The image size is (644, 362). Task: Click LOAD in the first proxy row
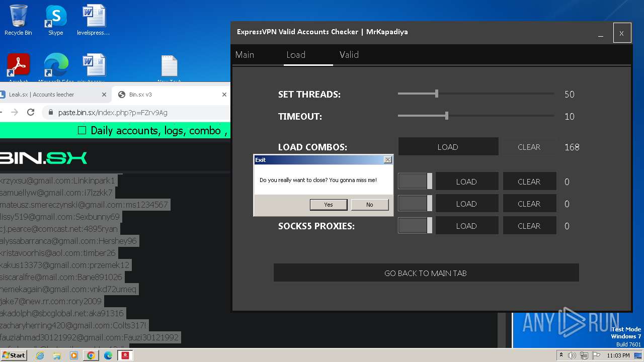tap(466, 182)
